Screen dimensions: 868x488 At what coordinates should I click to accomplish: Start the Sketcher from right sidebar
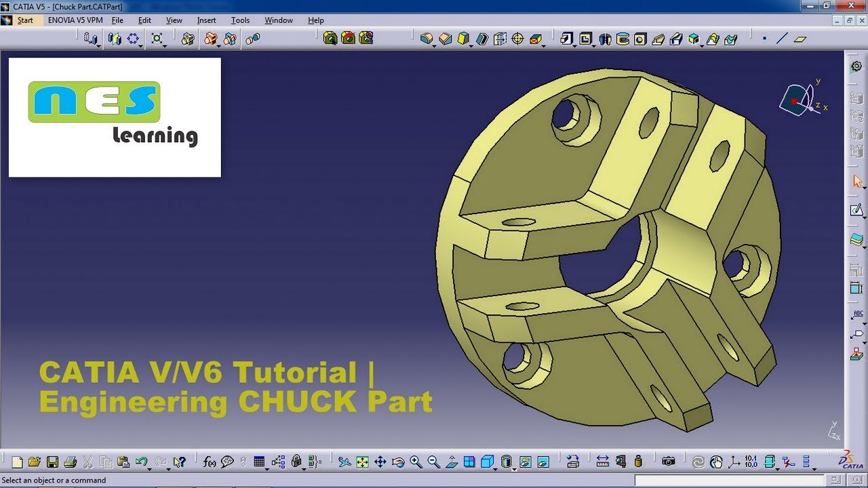856,210
